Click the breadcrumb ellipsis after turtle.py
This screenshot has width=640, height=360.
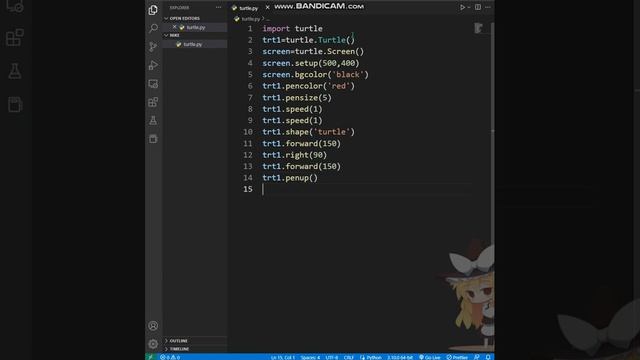268,19
